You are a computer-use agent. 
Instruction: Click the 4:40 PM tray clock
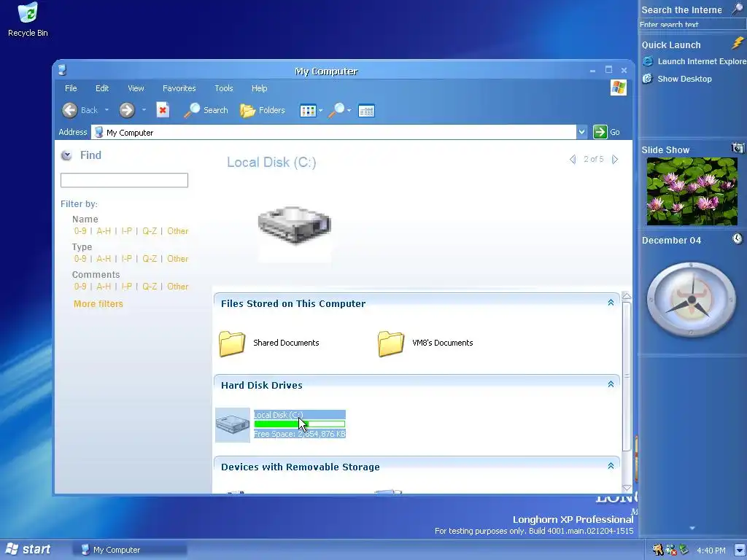tap(711, 551)
